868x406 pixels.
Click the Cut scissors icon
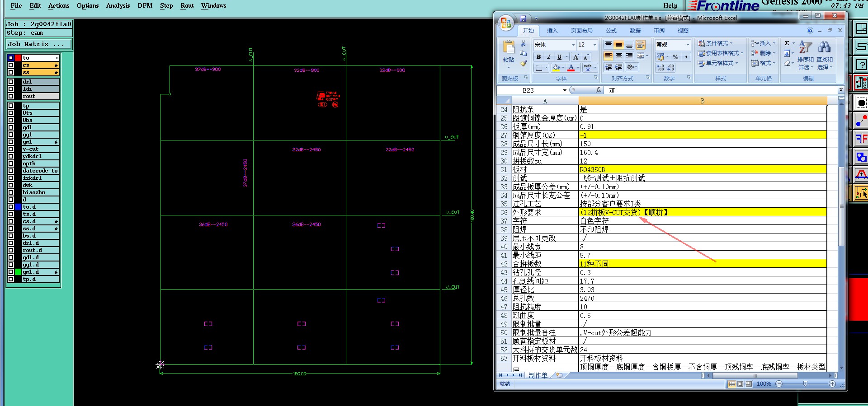pyautogui.click(x=524, y=44)
